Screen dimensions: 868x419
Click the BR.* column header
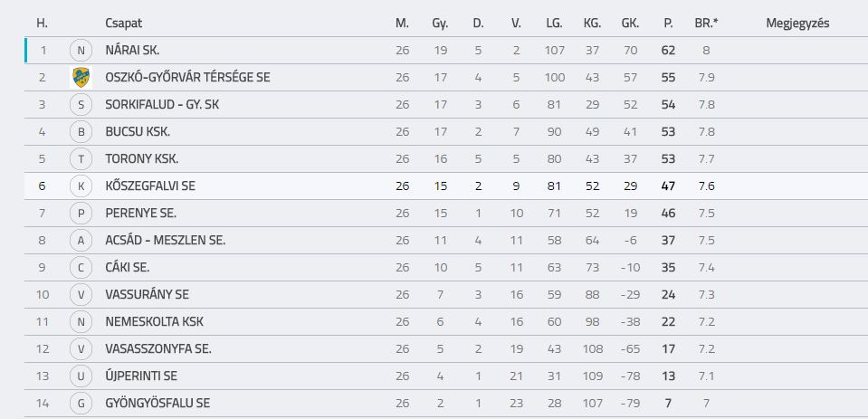[706, 24]
